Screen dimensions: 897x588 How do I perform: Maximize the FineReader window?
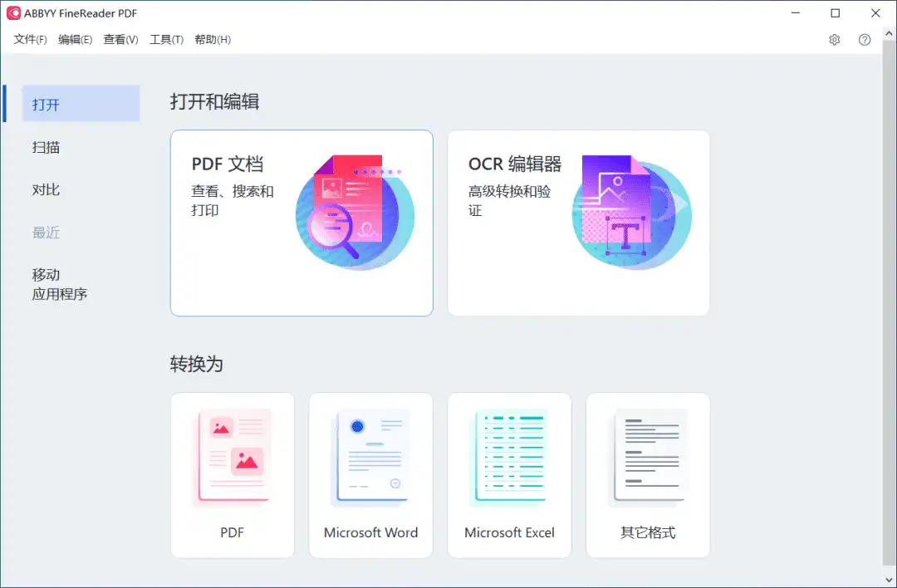[836, 13]
